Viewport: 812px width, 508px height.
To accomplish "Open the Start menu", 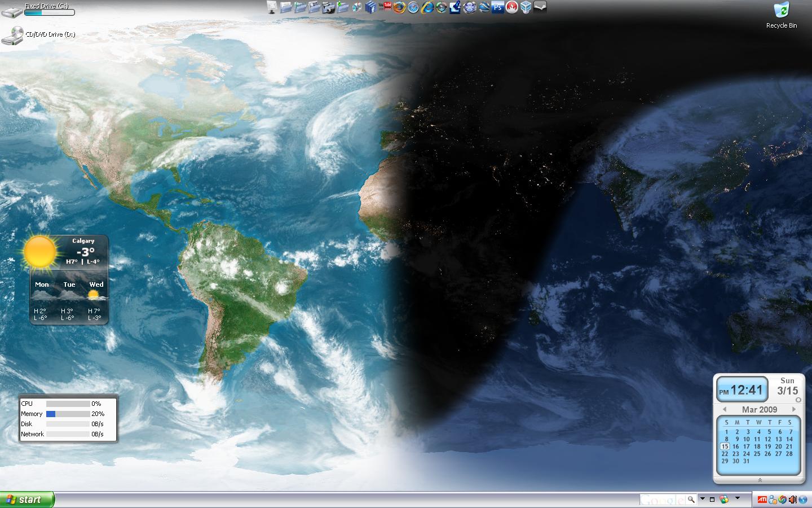I will click(27, 500).
